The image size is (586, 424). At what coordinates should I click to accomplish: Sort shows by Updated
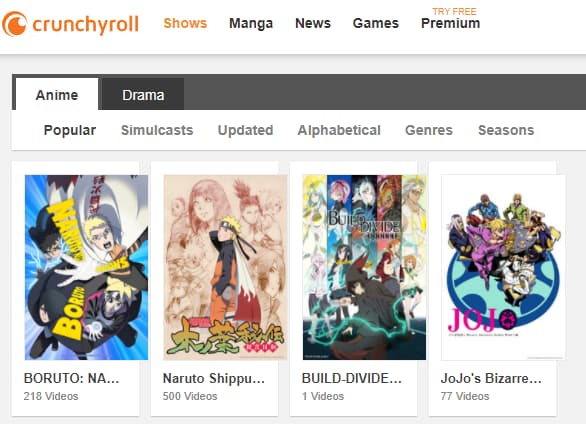(246, 130)
